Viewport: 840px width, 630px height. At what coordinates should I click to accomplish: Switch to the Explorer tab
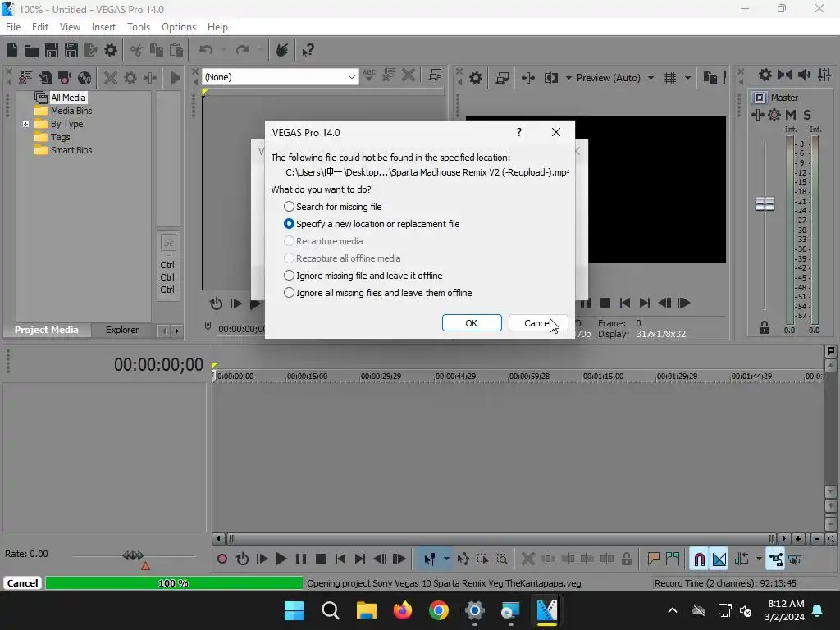[122, 330]
